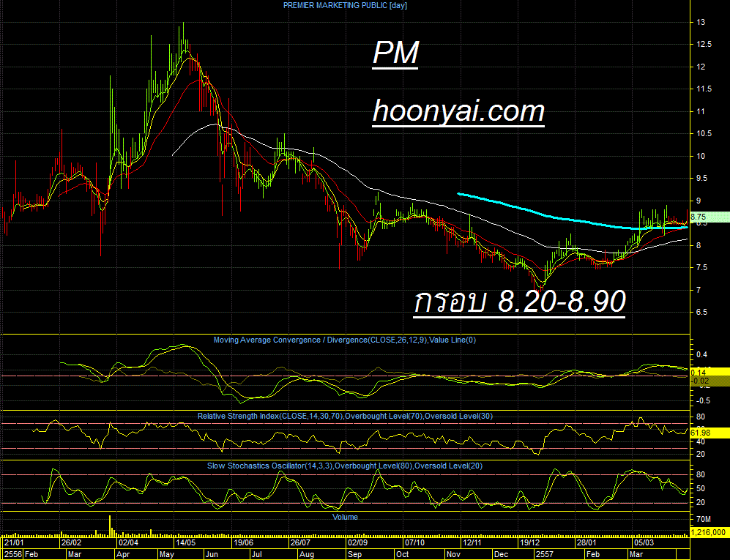Select the 1,216,000 volume value tag
This screenshot has height=560, width=730.
709,532
